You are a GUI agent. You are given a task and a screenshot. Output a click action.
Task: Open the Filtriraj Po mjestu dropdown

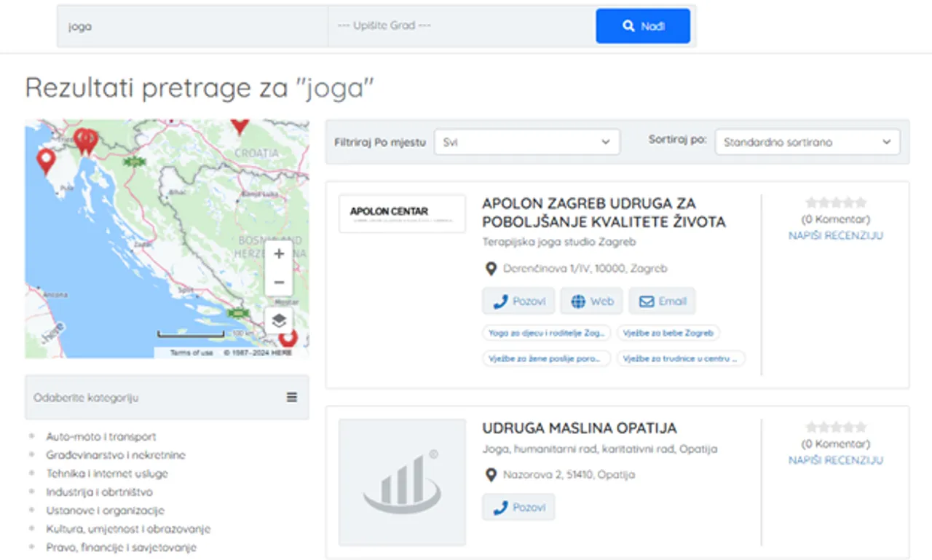[x=527, y=142]
